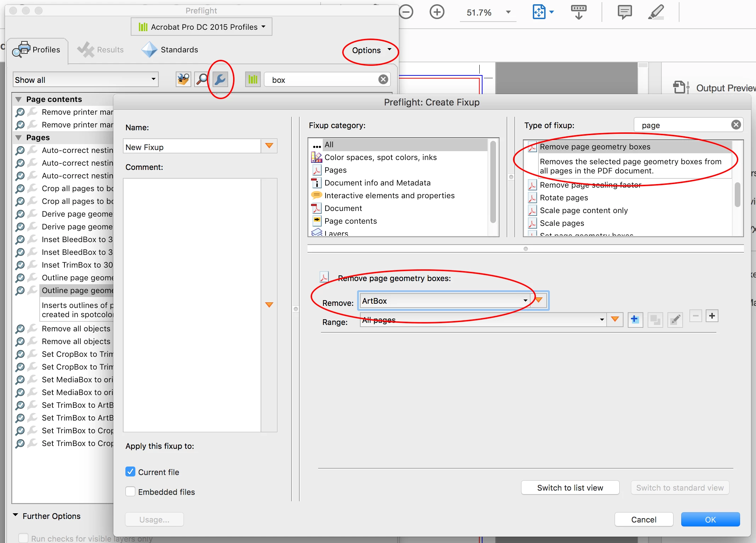Clear the 'box' search field
This screenshot has width=756, height=543.
coord(383,79)
